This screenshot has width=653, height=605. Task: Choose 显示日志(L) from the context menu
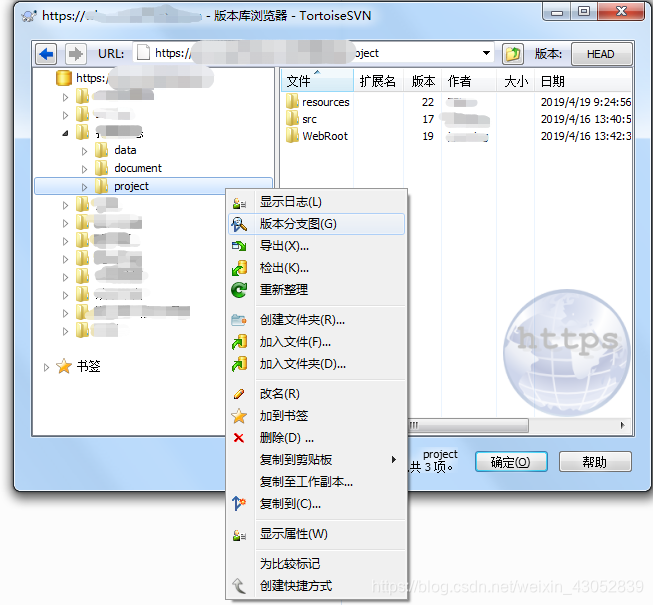(317, 202)
